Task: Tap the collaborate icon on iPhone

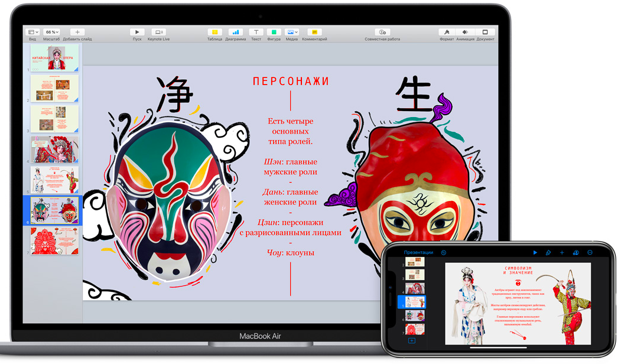Action: (576, 252)
